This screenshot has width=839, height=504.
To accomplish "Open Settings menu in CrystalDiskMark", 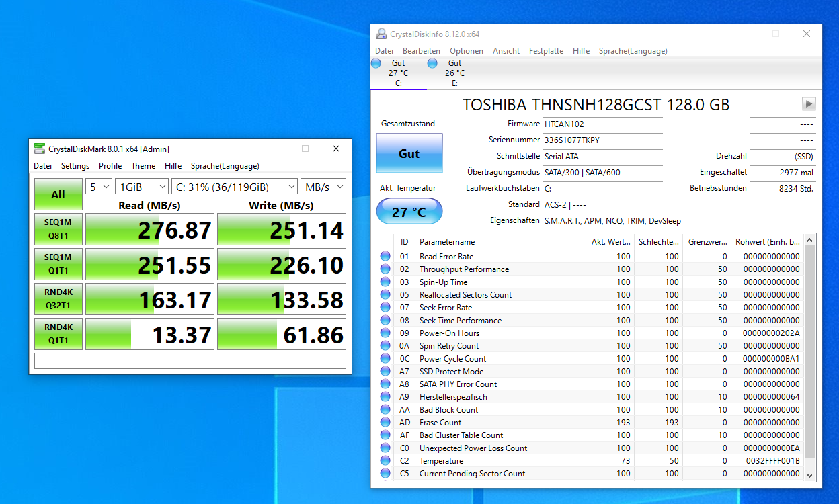I will [x=75, y=166].
